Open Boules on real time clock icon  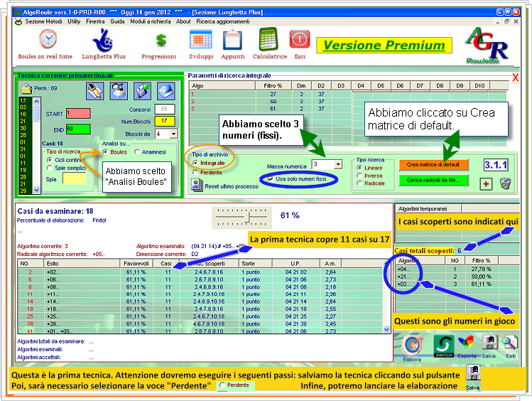pyautogui.click(x=48, y=39)
